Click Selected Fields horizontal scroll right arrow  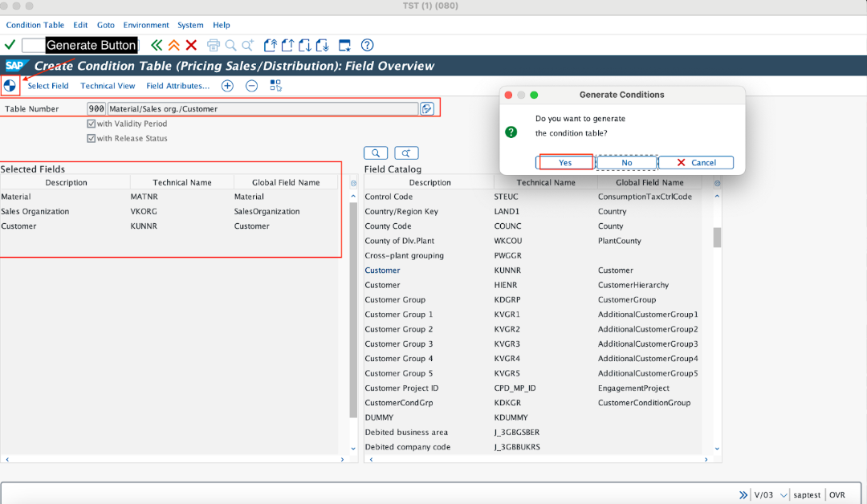point(342,459)
